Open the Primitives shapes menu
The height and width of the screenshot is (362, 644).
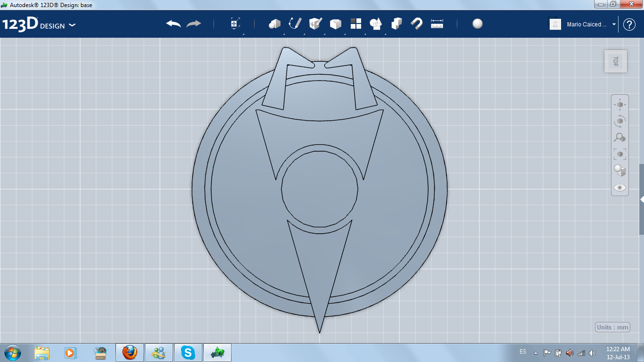(275, 24)
